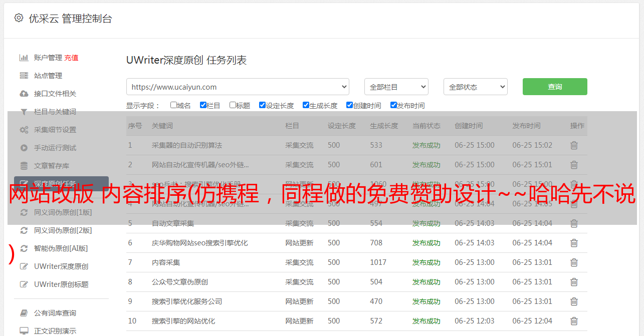Viewport: 644px width, 336px height.
Task: Click the gears icon for 采集细节设置
Action: click(x=24, y=130)
